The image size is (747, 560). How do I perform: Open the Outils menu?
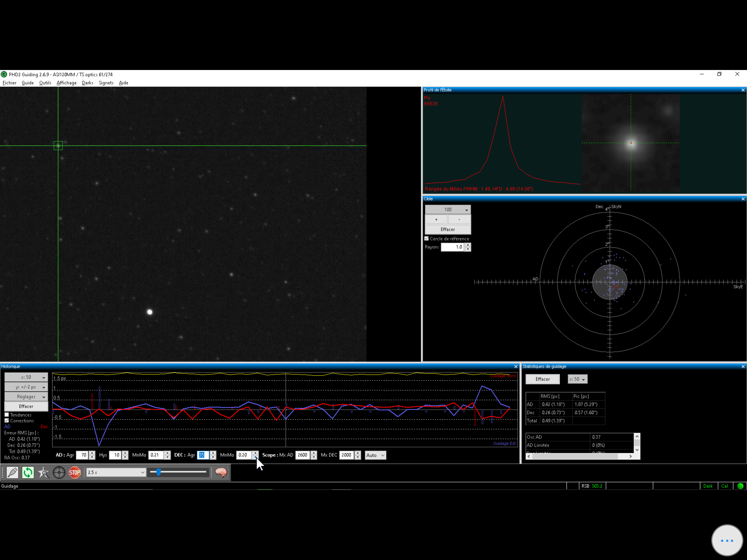45,83
